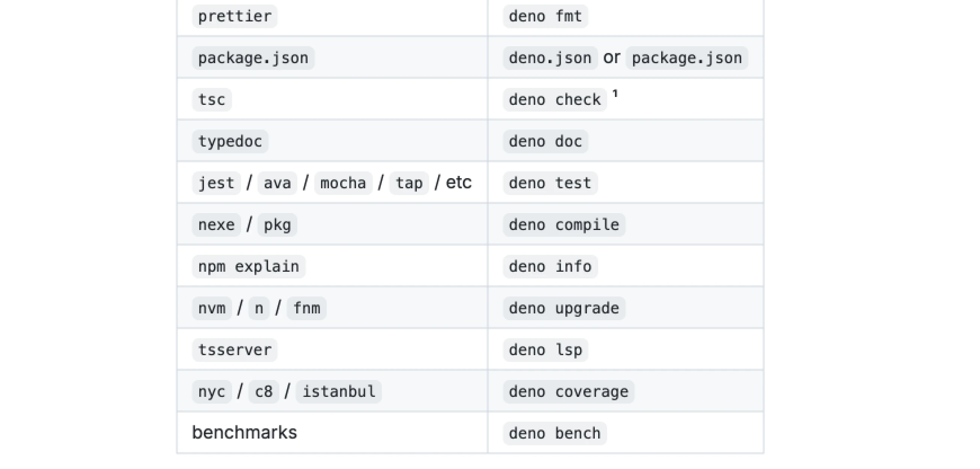Image resolution: width=980 pixels, height=469 pixels.
Task: Click the deno check command
Action: click(x=555, y=100)
